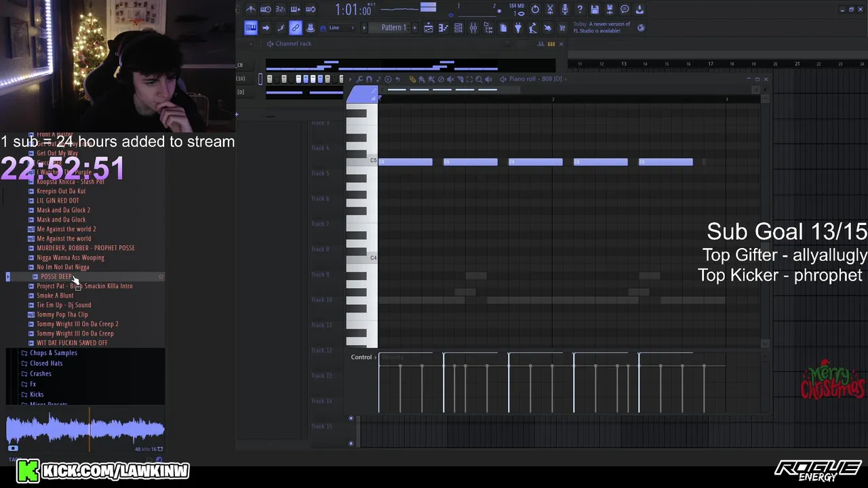Select Smoke A Blunt sample

point(55,296)
